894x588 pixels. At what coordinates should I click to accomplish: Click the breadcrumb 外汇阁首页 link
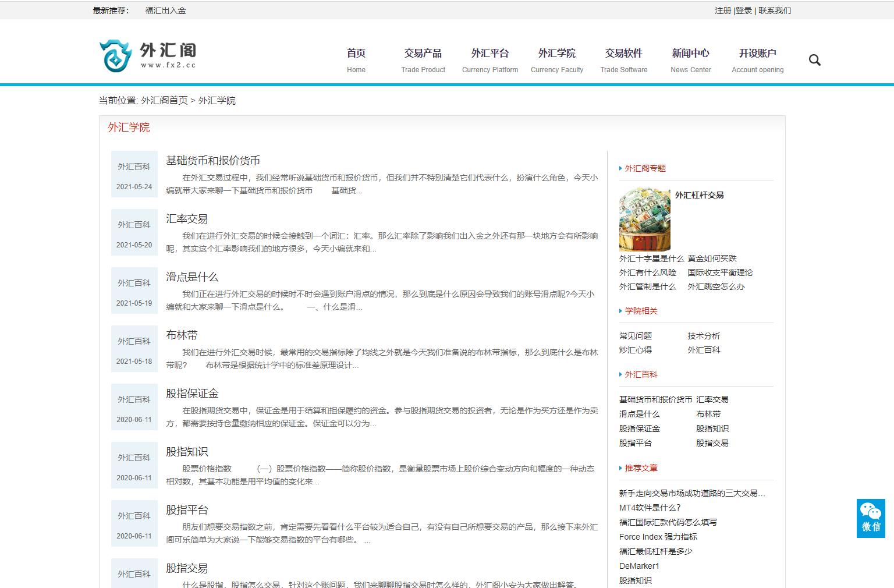tap(164, 100)
